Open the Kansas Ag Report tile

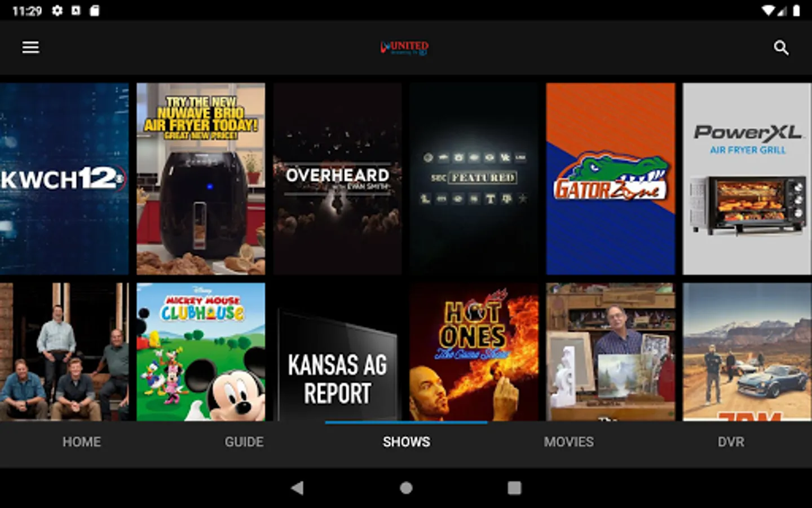(x=337, y=352)
